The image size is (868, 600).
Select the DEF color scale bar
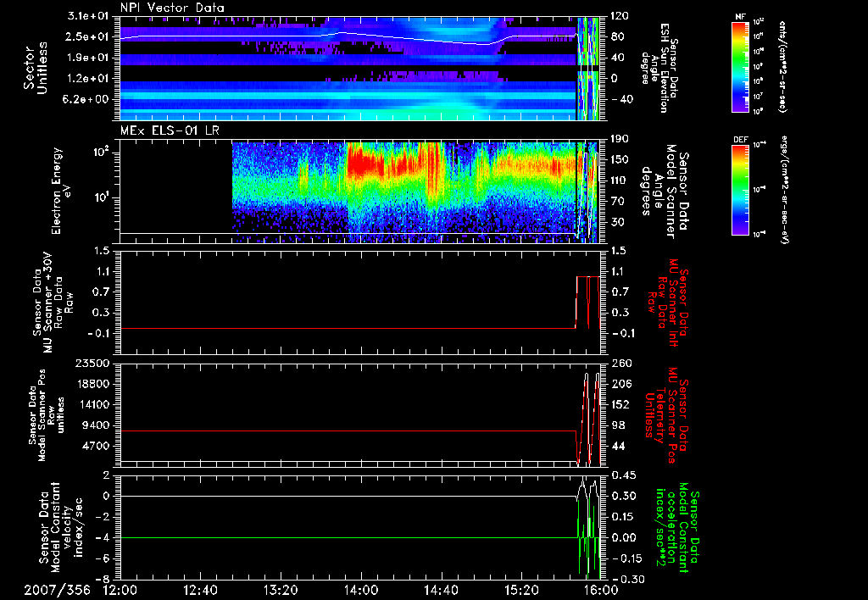[741, 190]
